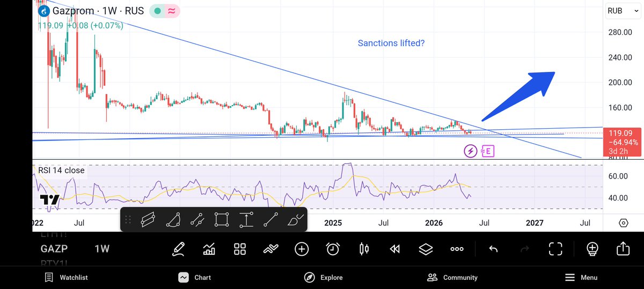Select the arc drawing tool
644x289 pixels.
(x=172, y=219)
